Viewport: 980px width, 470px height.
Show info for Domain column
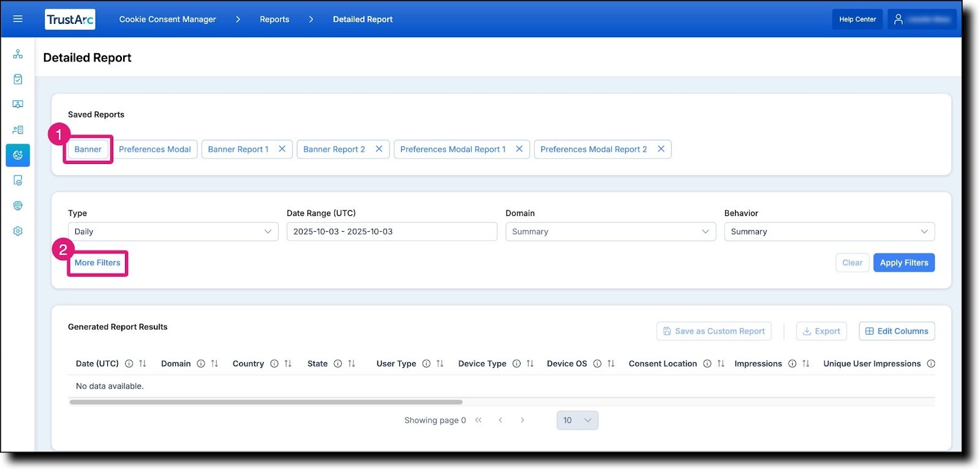(201, 364)
